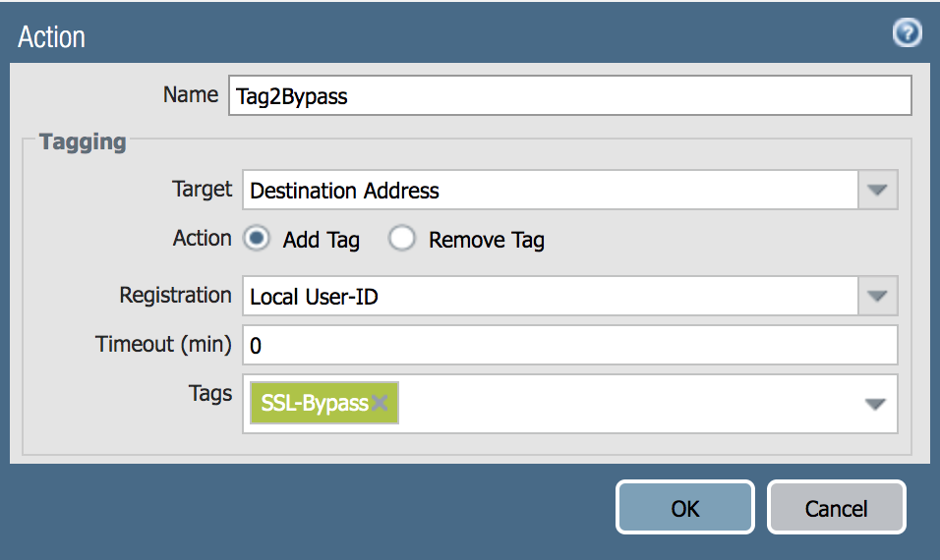940x560 pixels.
Task: Expand the Registration dropdown arrow
Action: click(877, 296)
